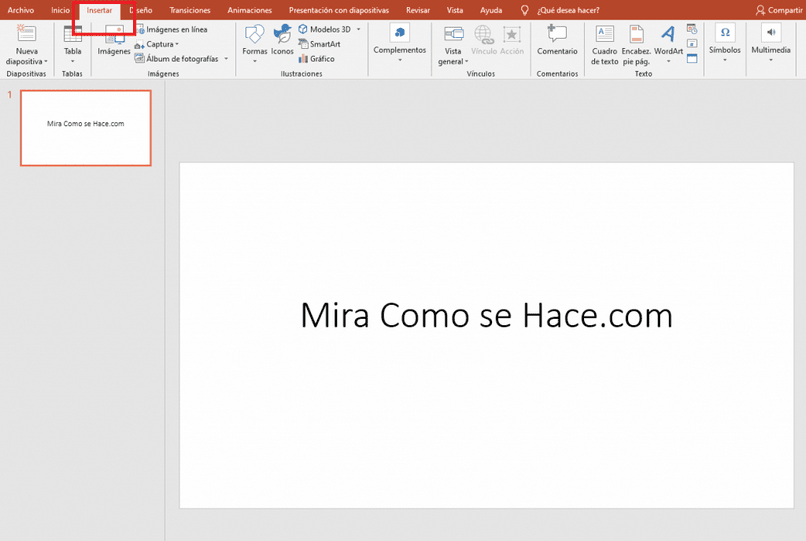Open the Archivo menu
This screenshot has width=806, height=541.
tap(21, 10)
